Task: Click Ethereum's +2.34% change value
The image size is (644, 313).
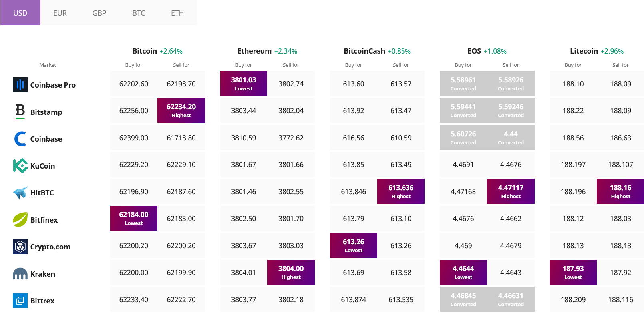Action: coord(286,51)
